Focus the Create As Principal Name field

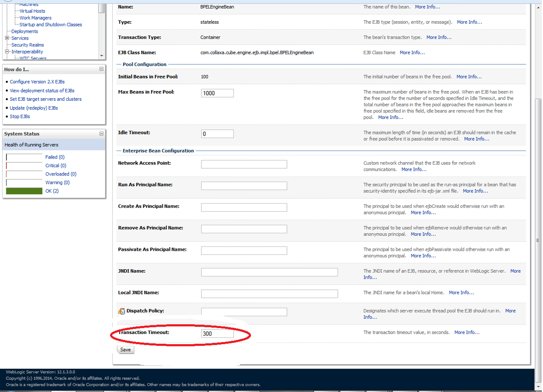244,207
